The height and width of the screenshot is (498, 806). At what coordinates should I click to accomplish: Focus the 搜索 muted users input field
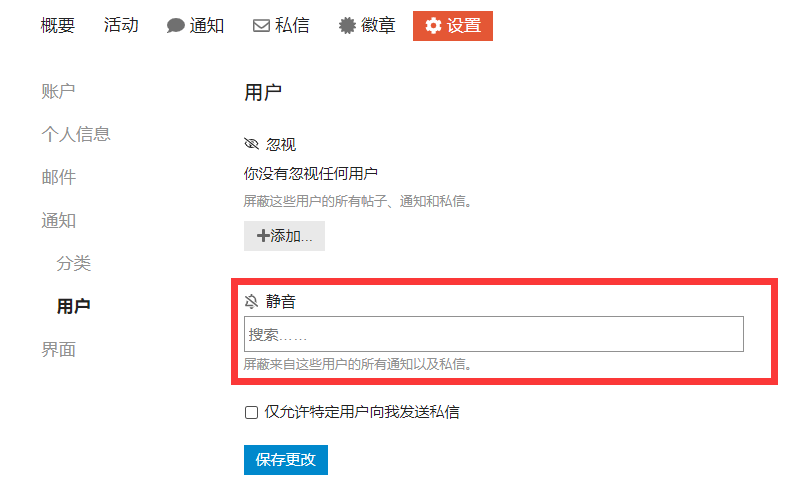(x=493, y=334)
